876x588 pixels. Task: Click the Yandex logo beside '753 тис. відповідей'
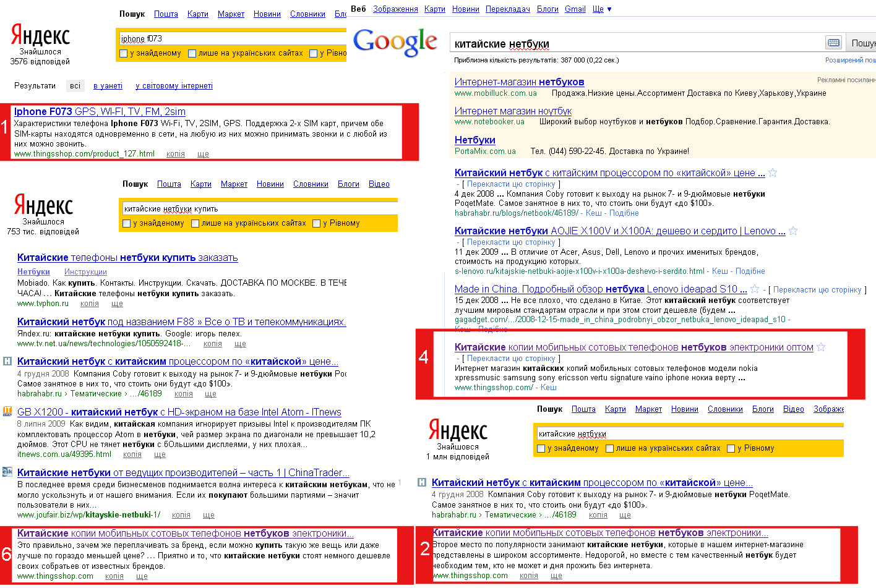(x=43, y=205)
